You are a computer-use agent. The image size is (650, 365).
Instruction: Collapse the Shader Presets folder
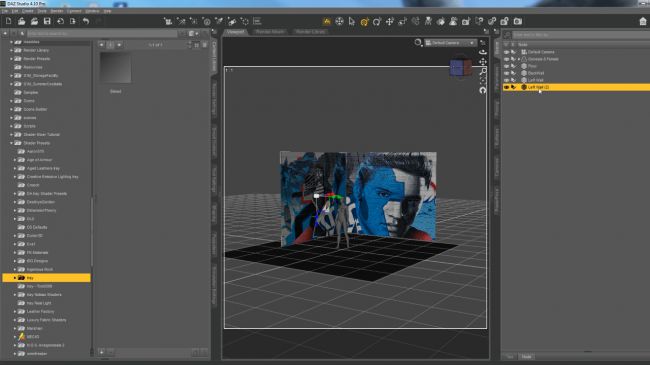(x=12, y=143)
